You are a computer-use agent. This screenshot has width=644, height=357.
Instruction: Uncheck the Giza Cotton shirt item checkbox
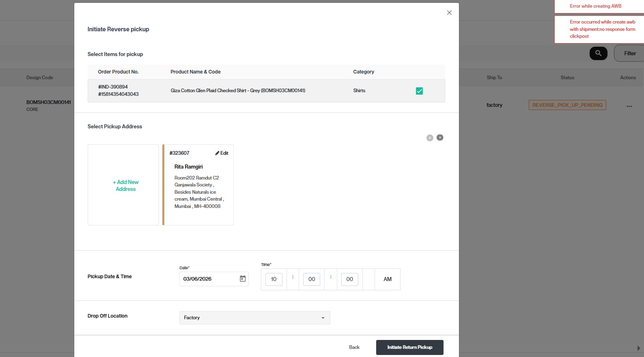[419, 91]
